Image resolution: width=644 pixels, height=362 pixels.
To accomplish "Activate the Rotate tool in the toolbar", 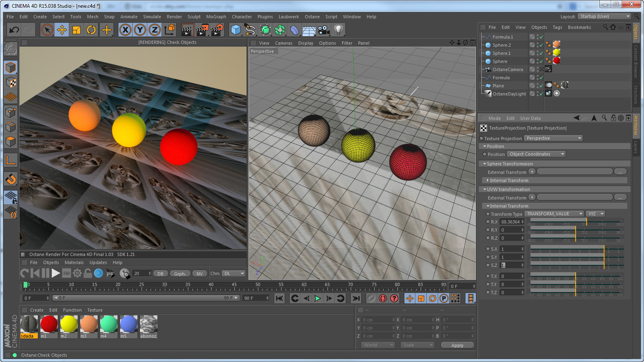I will coord(91,30).
